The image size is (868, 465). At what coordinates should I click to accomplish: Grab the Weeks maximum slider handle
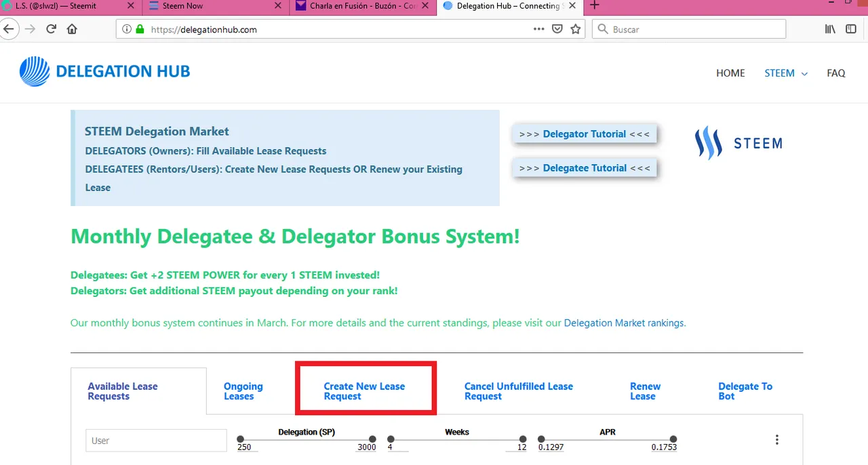coord(523,439)
